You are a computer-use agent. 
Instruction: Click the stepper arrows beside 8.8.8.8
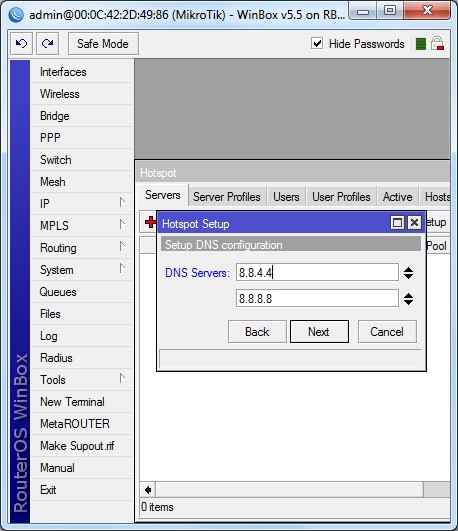pyautogui.click(x=408, y=299)
